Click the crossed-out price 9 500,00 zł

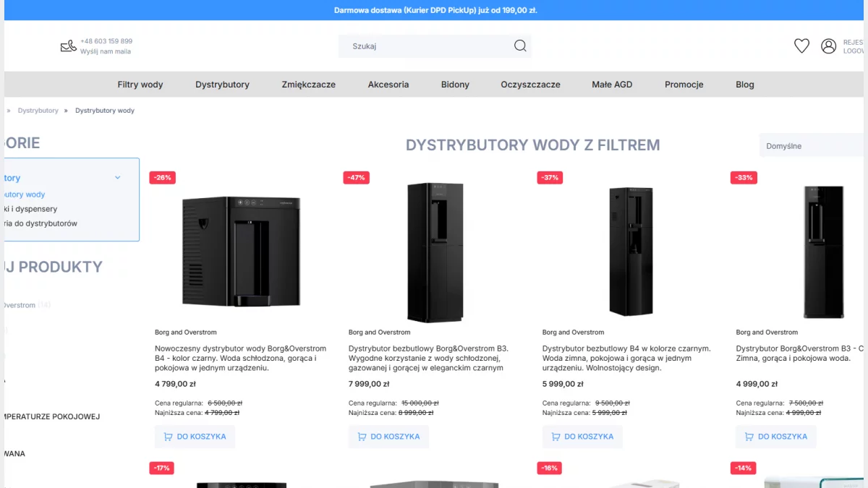613,403
